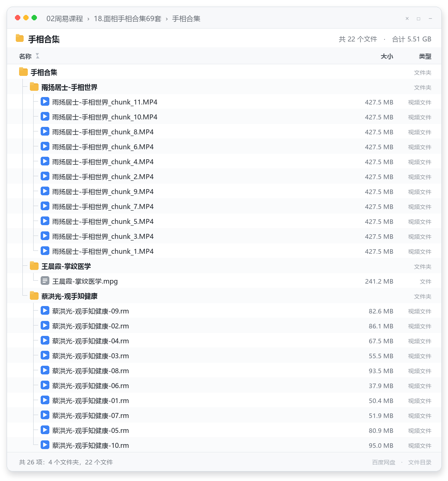
Task: Click the small × icon at title bar right
Action: (x=407, y=19)
